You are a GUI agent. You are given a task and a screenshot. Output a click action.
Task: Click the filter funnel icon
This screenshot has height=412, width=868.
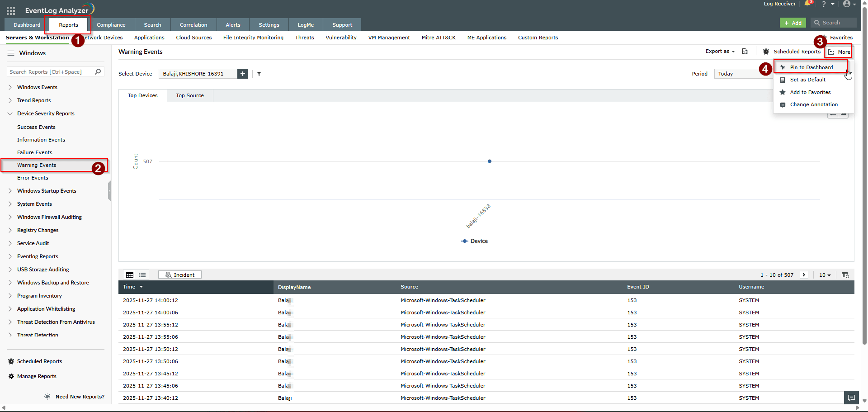259,74
